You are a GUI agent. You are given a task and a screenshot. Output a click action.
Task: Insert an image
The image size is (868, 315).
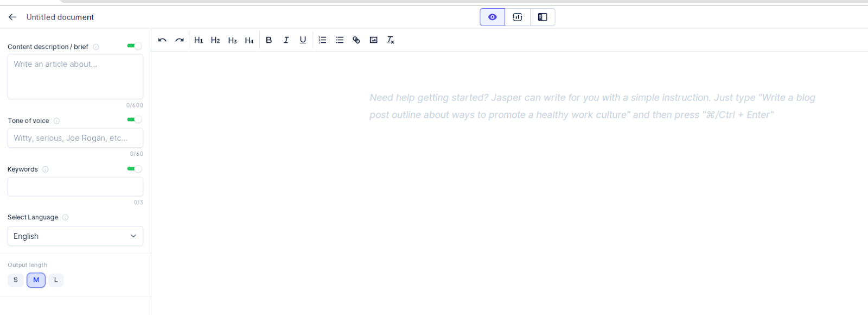tap(373, 40)
